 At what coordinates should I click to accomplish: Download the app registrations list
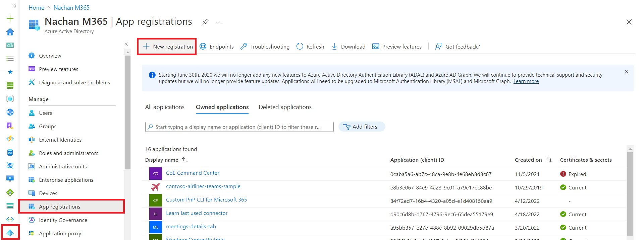point(348,47)
